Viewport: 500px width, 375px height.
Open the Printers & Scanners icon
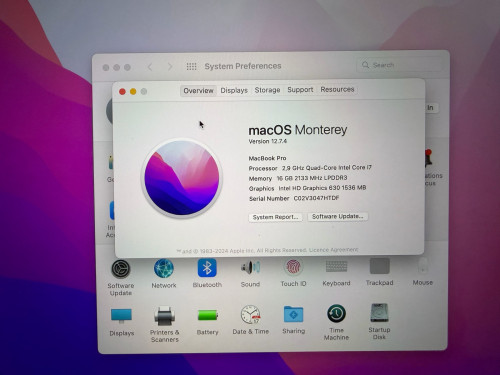coord(164,316)
